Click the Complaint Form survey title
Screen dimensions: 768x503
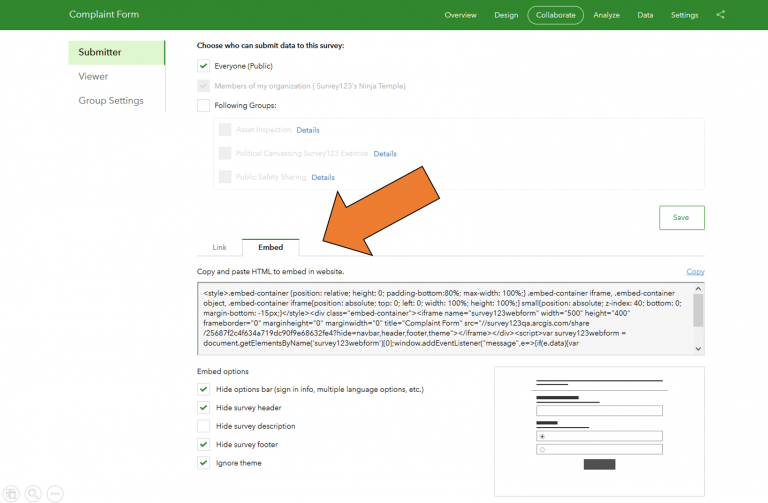click(104, 15)
